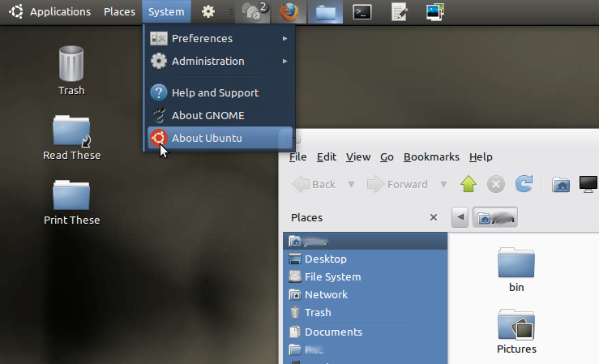Click the gear icon in top panel
Viewport: 599px width, 364px height.
point(208,11)
